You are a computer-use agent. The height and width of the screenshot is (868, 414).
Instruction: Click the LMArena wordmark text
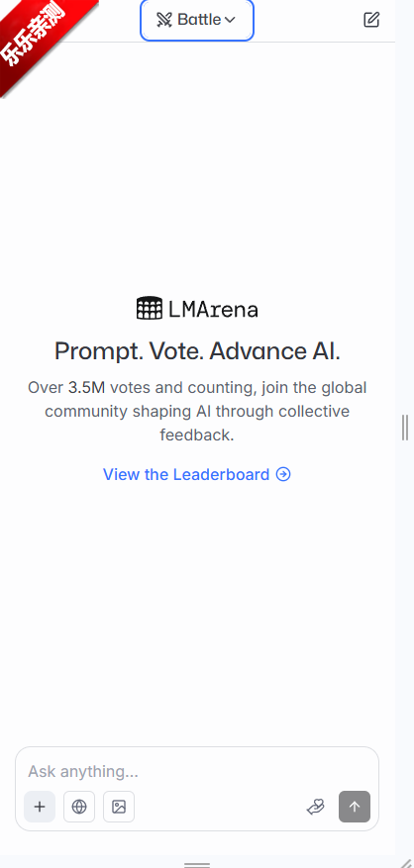click(213, 310)
